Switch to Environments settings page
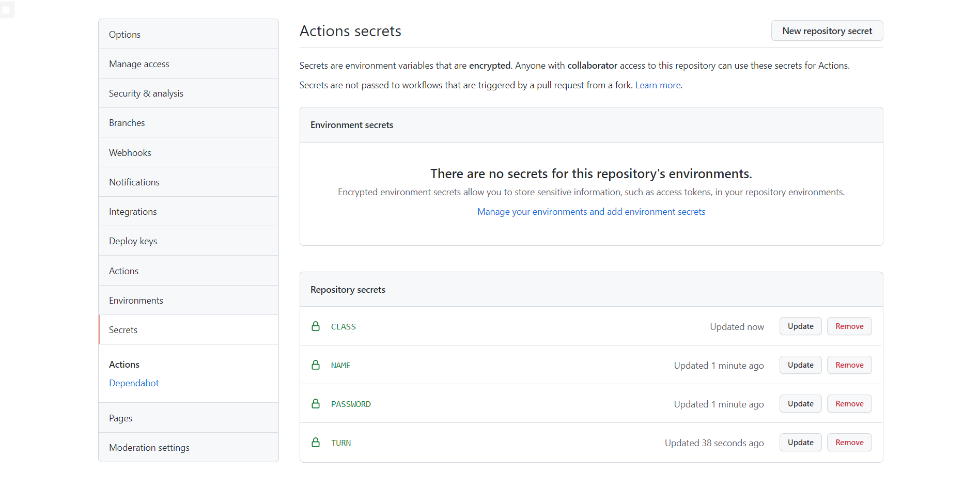 (136, 301)
